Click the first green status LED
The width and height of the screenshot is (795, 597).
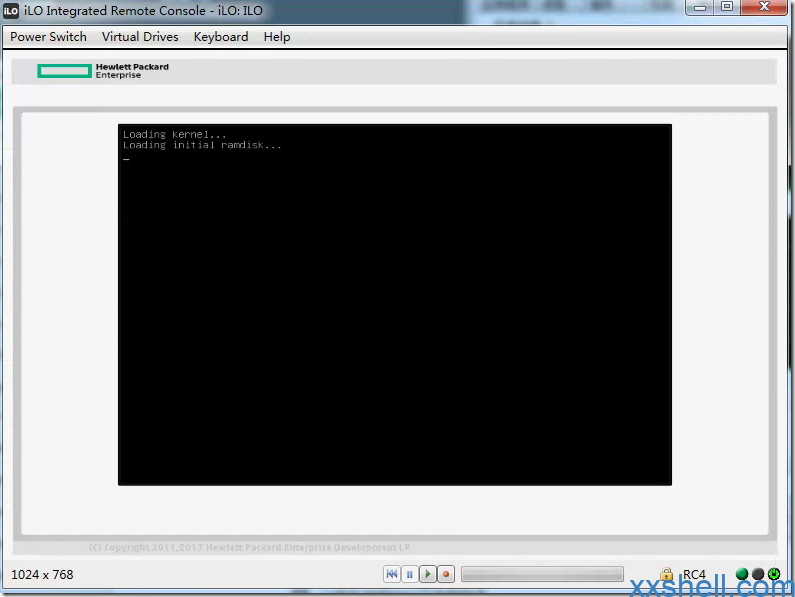(742, 574)
